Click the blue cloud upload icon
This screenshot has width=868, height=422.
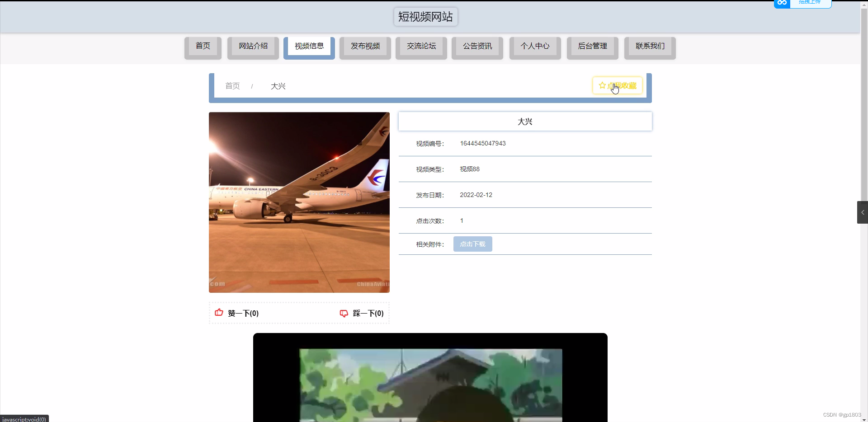coord(782,3)
